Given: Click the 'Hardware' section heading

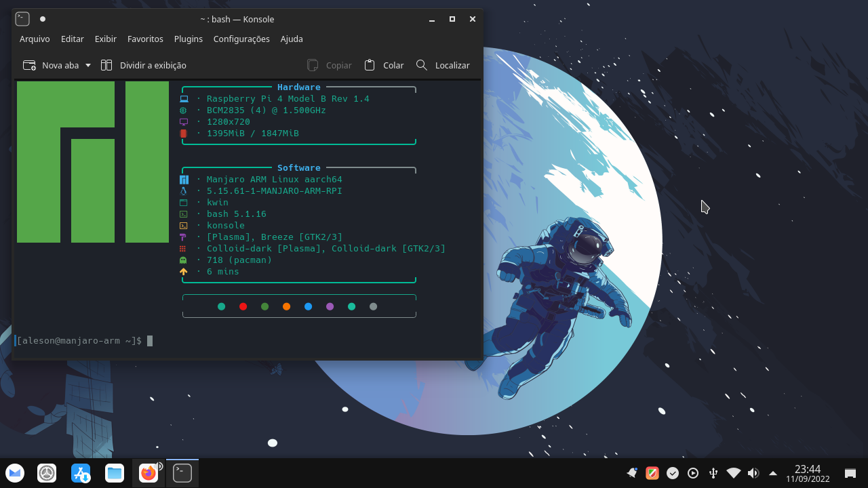Looking at the screenshot, I should tap(299, 87).
